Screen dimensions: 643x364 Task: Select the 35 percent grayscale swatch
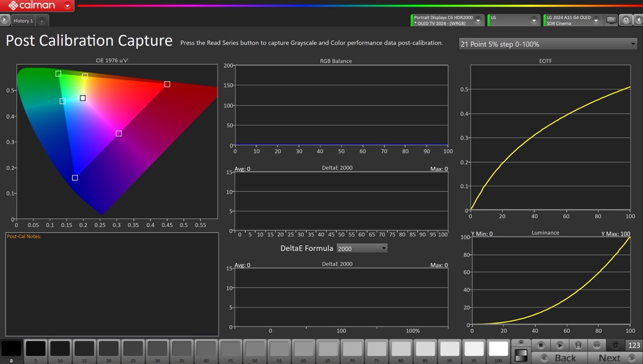tap(181, 350)
